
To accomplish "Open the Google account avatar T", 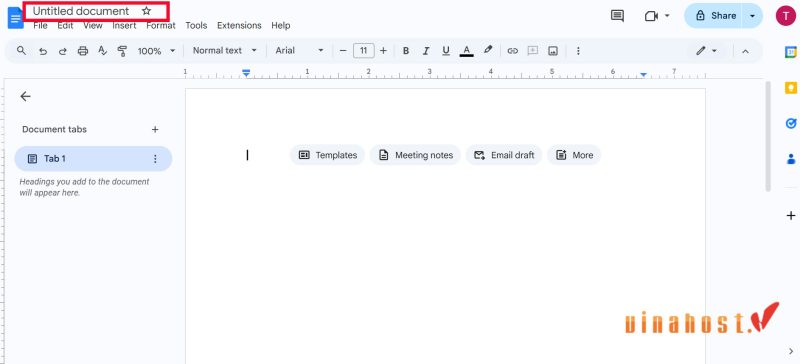I will (786, 16).
